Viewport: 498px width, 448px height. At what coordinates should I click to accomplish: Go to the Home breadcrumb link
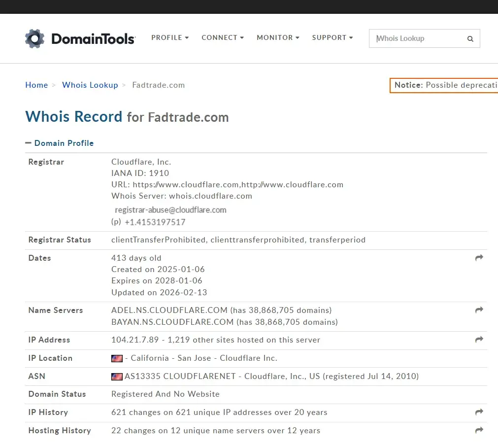pyautogui.click(x=36, y=85)
